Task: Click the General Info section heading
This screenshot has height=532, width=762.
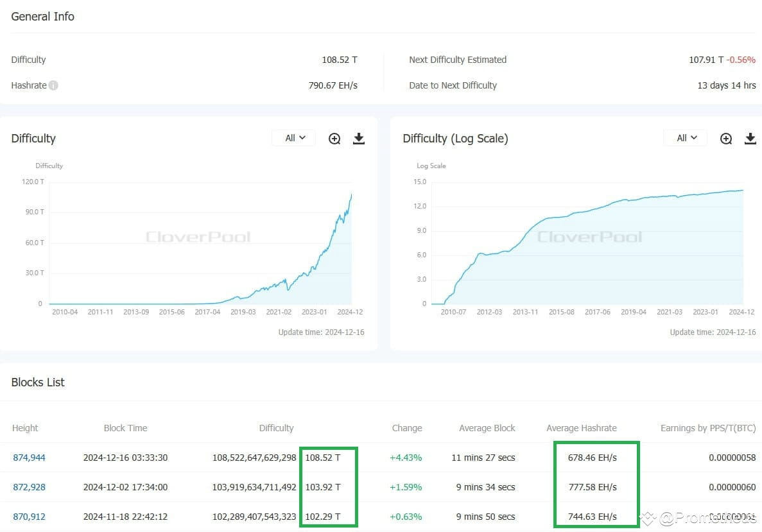Action: 42,17
